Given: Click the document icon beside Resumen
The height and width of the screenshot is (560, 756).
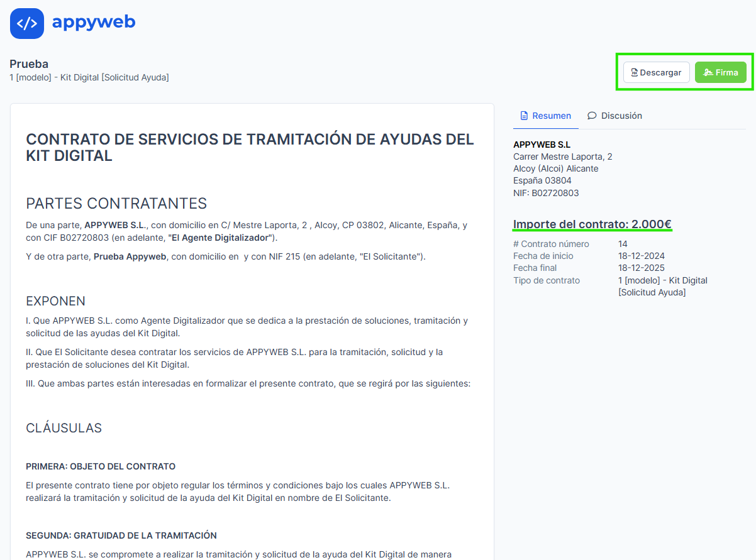Looking at the screenshot, I should [524, 116].
